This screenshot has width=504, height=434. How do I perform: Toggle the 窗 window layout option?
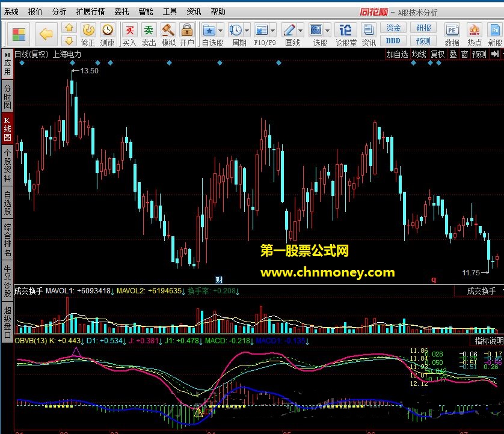point(464,54)
